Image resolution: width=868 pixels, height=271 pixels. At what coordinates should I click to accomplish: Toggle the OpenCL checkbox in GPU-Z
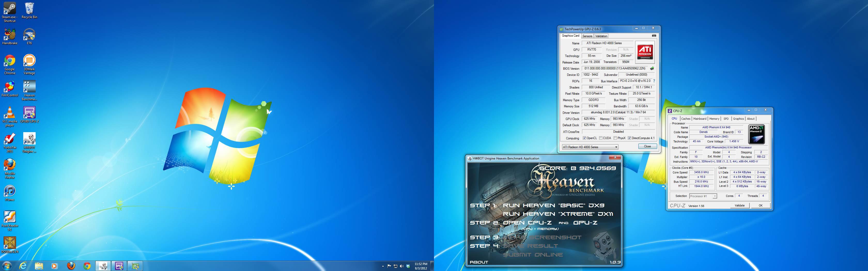[584, 138]
